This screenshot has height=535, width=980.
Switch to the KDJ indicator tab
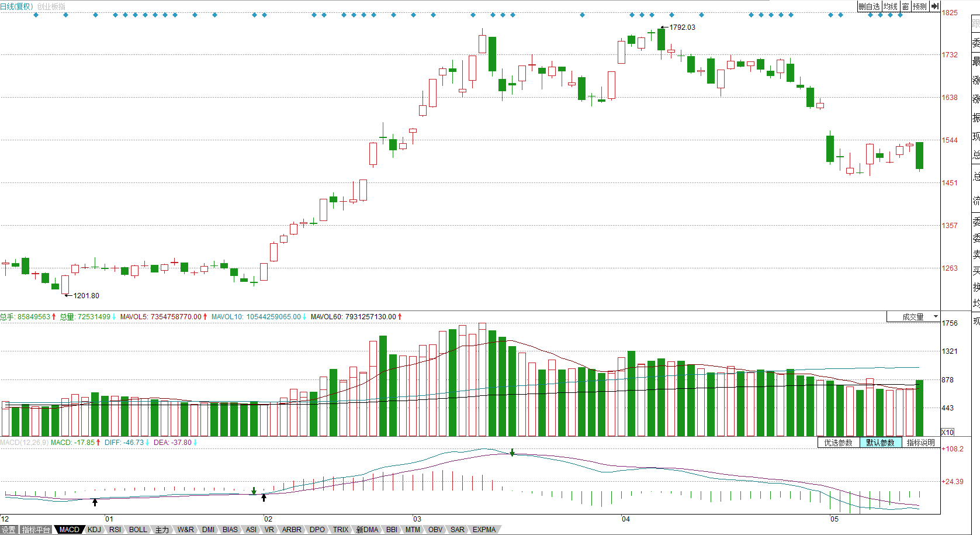tap(94, 530)
